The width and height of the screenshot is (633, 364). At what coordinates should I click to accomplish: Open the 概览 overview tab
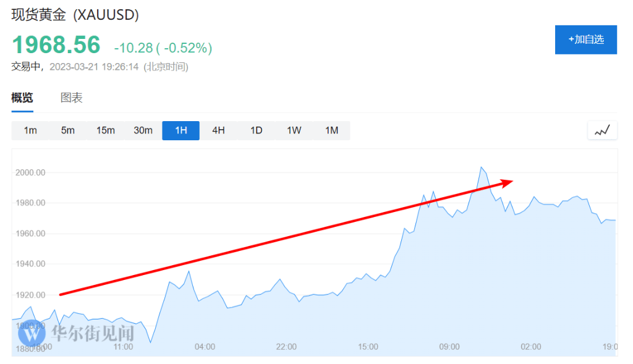pyautogui.click(x=22, y=98)
